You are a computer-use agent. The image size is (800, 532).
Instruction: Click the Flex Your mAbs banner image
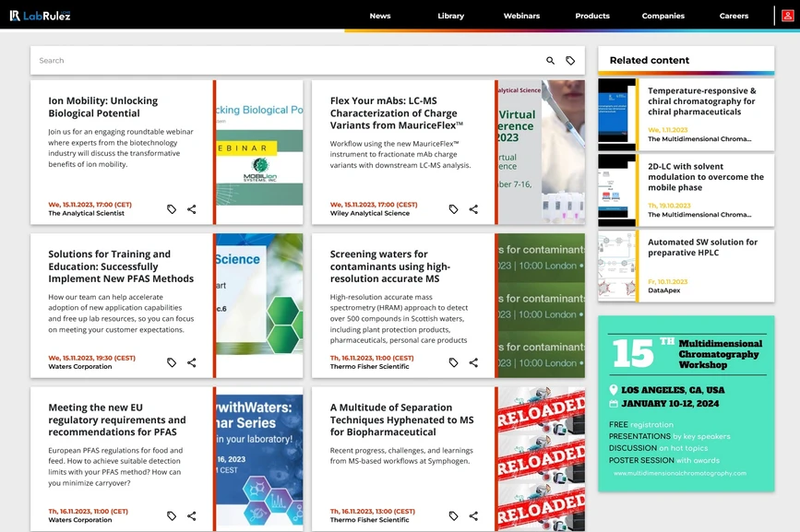click(x=542, y=152)
